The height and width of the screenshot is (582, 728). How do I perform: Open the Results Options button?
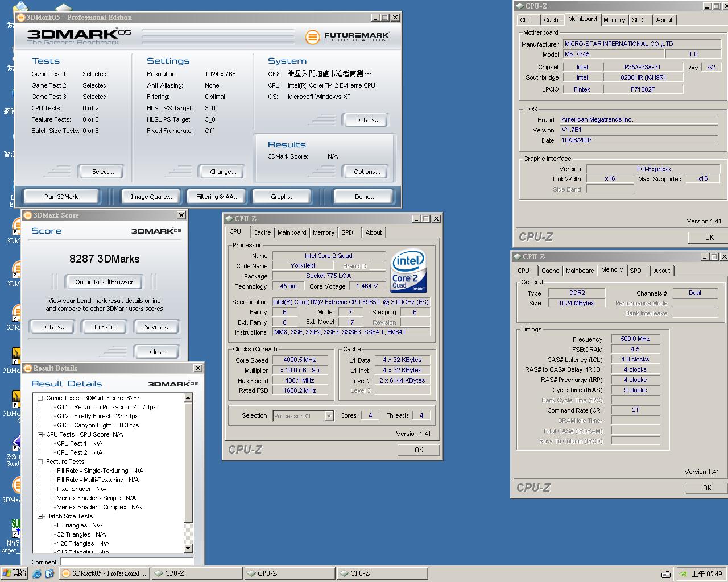pos(367,172)
